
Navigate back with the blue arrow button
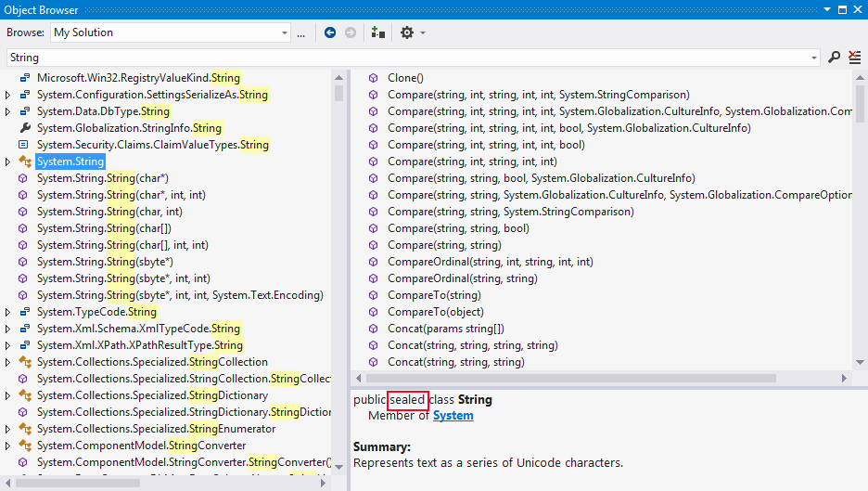(x=330, y=32)
